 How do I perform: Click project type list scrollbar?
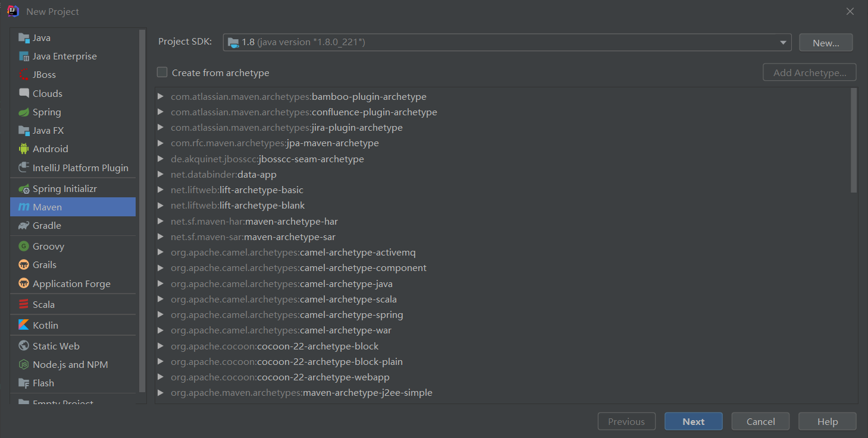[x=142, y=211]
